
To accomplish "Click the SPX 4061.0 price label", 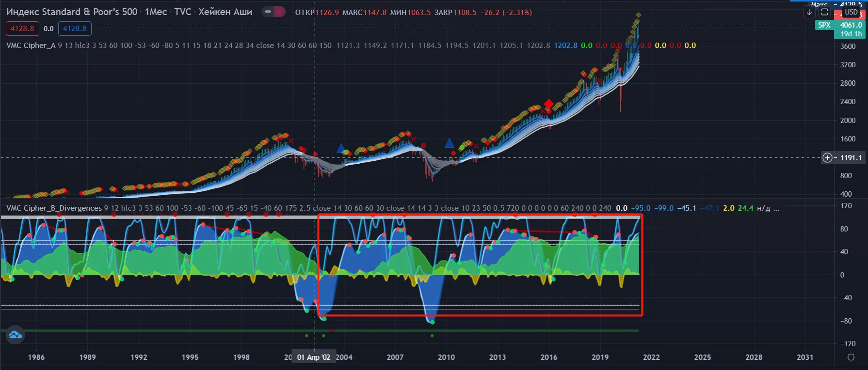I will [840, 25].
